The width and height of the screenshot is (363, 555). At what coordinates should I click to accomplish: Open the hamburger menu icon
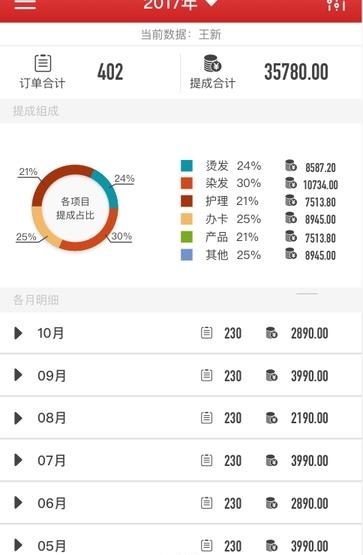[25, 4]
